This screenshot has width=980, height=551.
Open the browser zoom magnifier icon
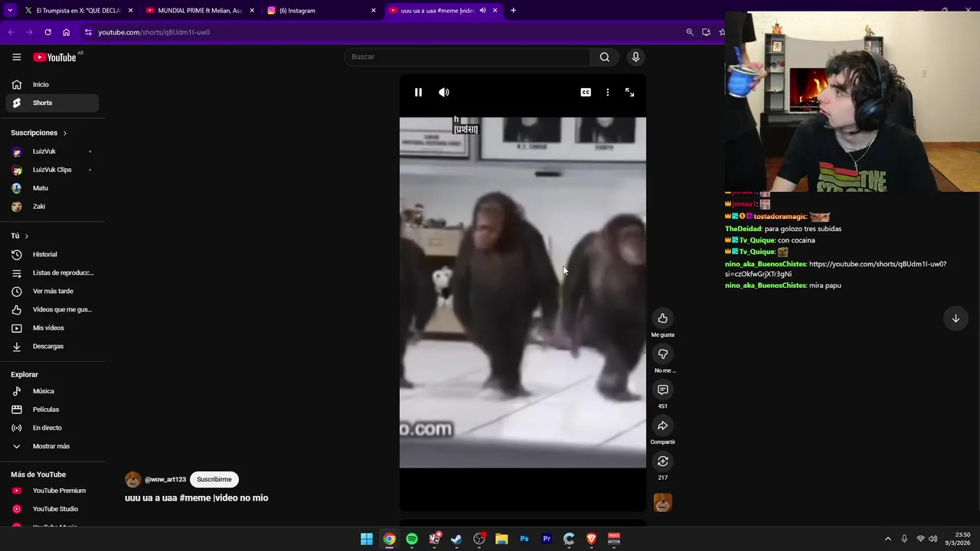pos(690,32)
